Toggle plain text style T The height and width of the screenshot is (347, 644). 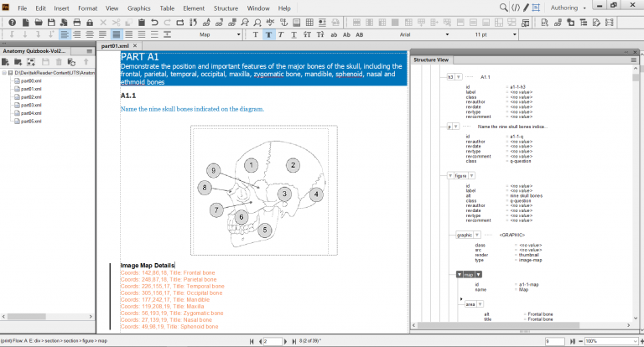click(x=256, y=34)
